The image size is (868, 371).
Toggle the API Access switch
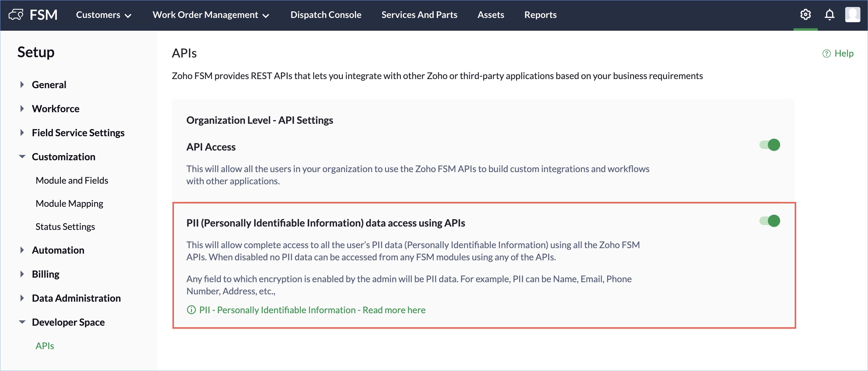click(x=769, y=145)
